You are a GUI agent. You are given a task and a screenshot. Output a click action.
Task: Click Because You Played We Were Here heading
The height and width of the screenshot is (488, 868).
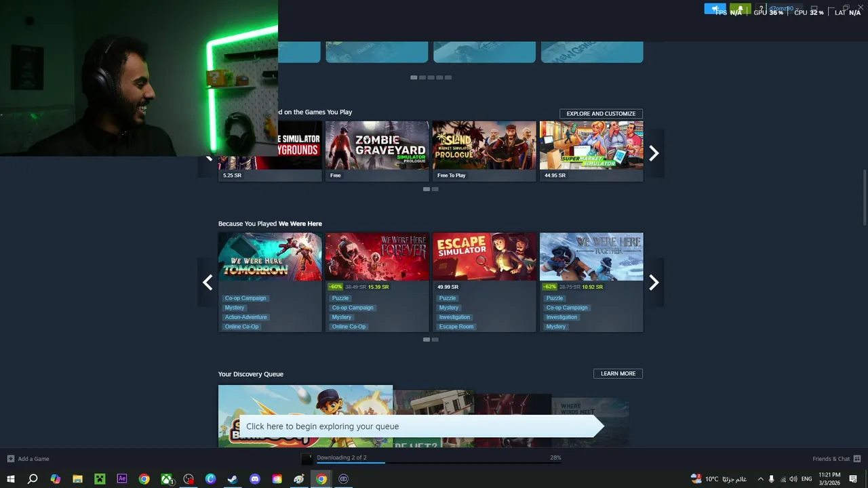[270, 224]
